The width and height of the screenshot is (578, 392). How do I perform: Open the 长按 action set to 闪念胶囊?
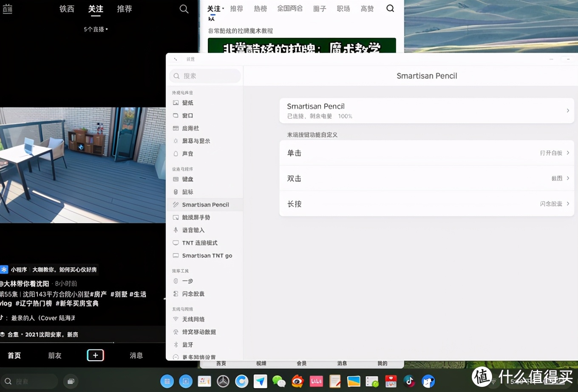coord(426,204)
